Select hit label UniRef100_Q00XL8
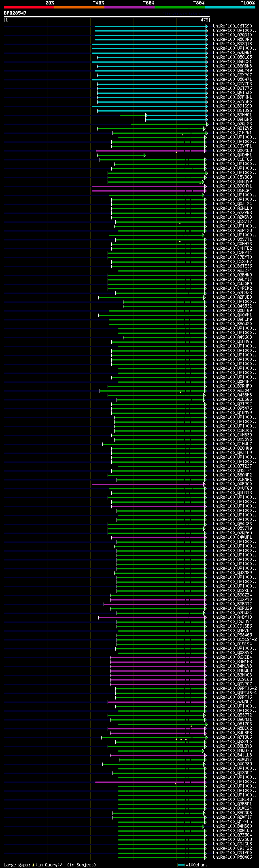Screen dimensions: 259x868 (232, 151)
